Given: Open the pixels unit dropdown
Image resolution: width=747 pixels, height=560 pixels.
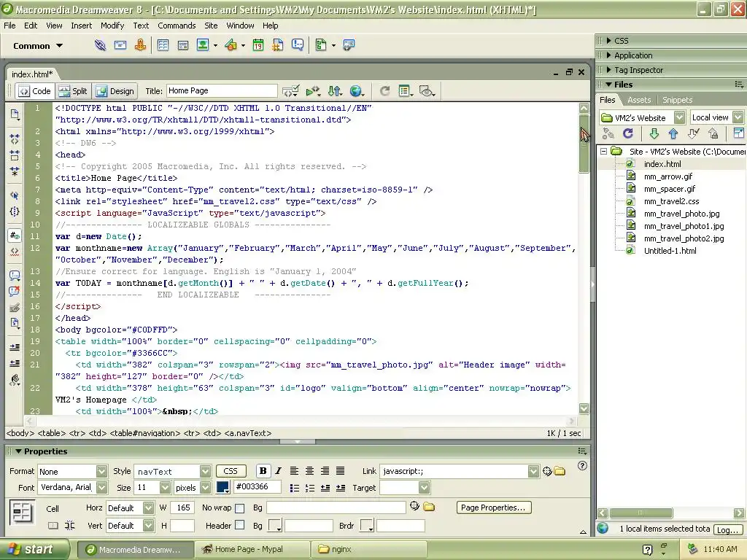Looking at the screenshot, I should [x=205, y=488].
